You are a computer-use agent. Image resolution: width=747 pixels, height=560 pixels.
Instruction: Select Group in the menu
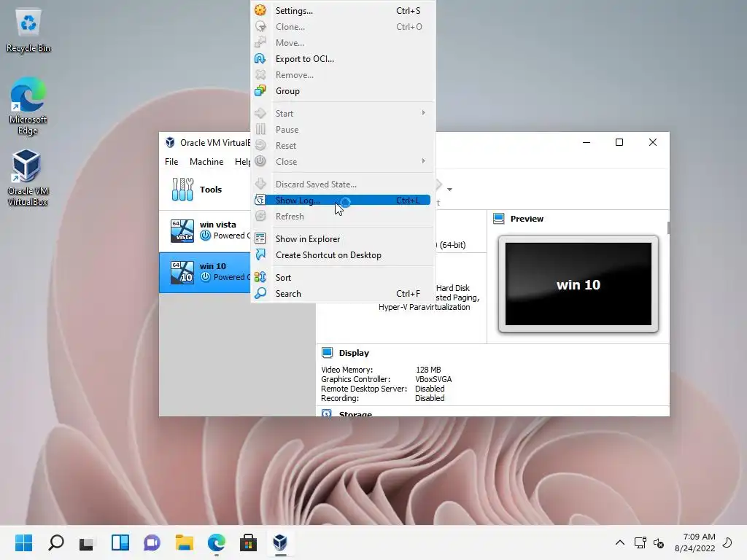343,91
